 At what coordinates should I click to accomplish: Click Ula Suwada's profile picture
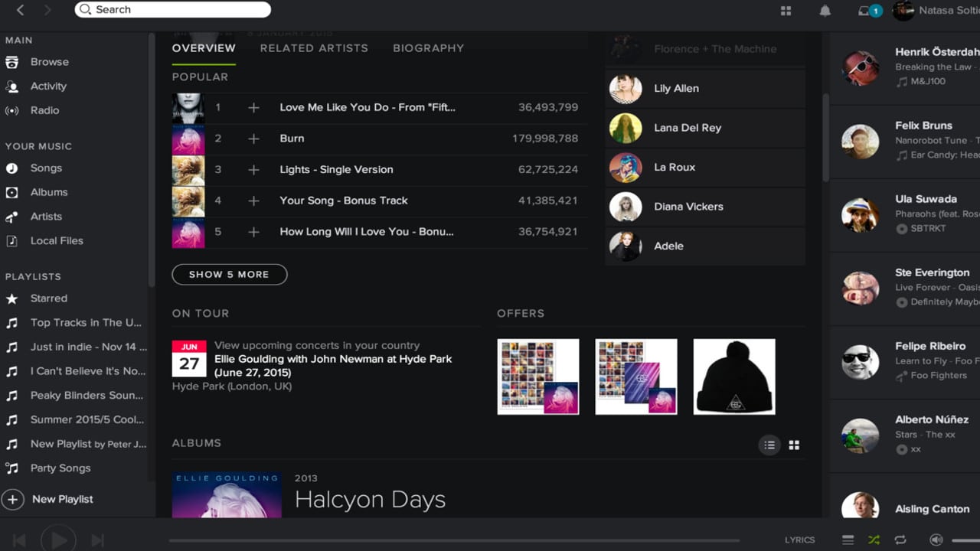[x=860, y=216]
